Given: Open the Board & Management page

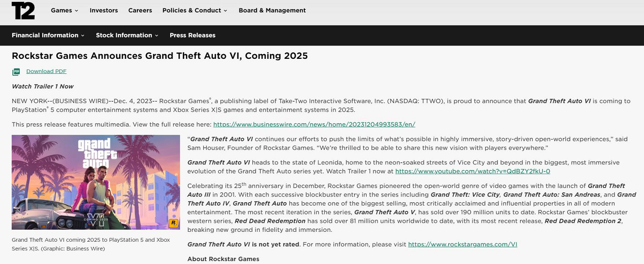Looking at the screenshot, I should tap(272, 10).
